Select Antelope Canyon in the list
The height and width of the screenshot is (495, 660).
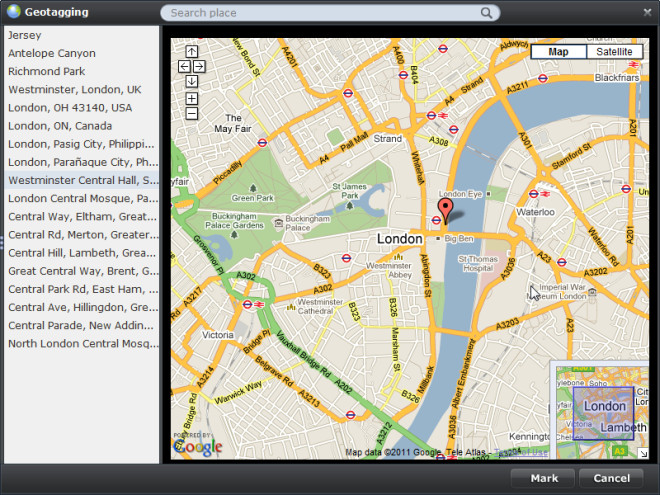pos(82,53)
